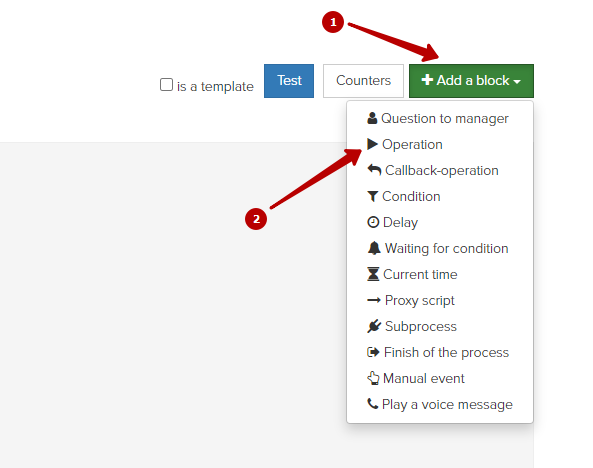593x468 pixels.
Task: Select the Callback-operation menu item text
Action: click(x=442, y=171)
